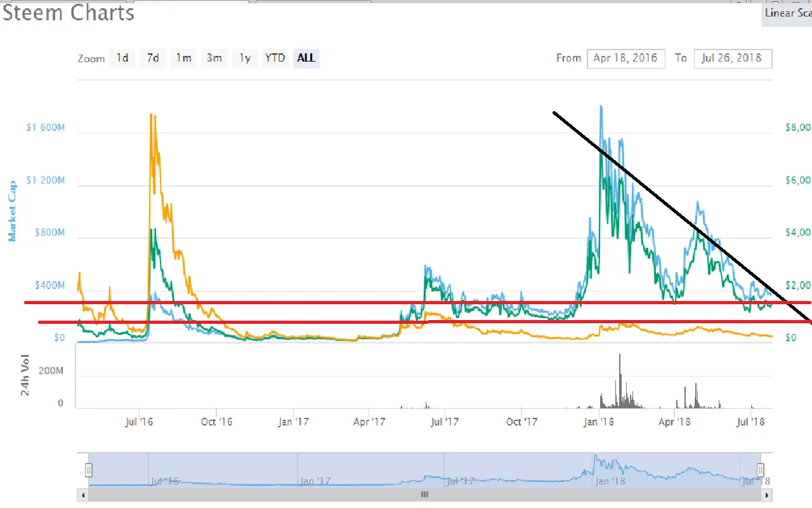Image resolution: width=812 pixels, height=508 pixels.
Task: Click the $1 600M axis value
Action: (x=46, y=128)
